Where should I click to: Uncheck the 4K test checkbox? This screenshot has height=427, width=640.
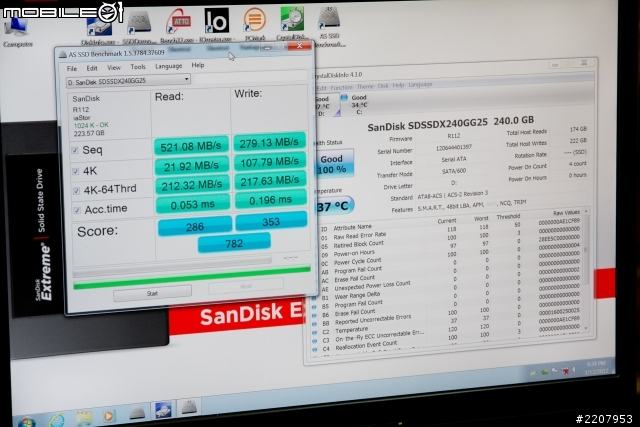[x=76, y=171]
